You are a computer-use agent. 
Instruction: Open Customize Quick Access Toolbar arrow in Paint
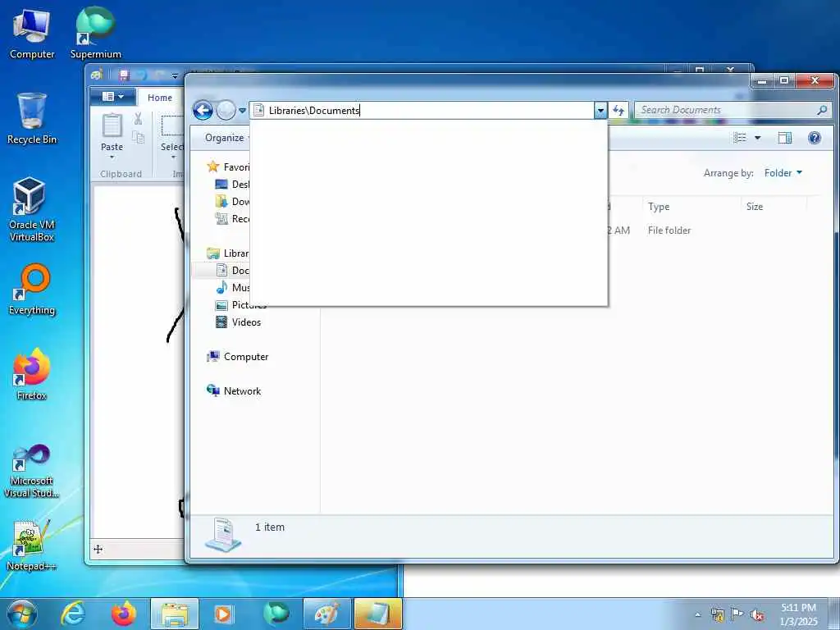click(175, 76)
